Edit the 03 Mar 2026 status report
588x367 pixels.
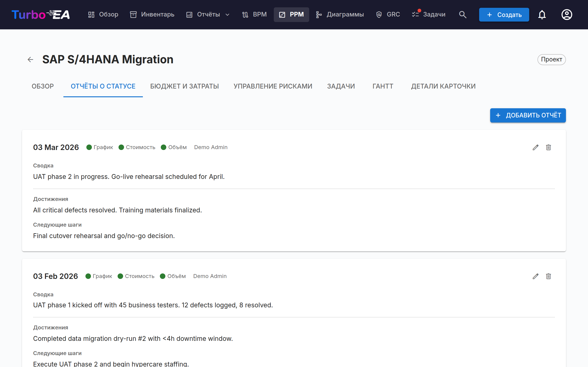coord(536,147)
